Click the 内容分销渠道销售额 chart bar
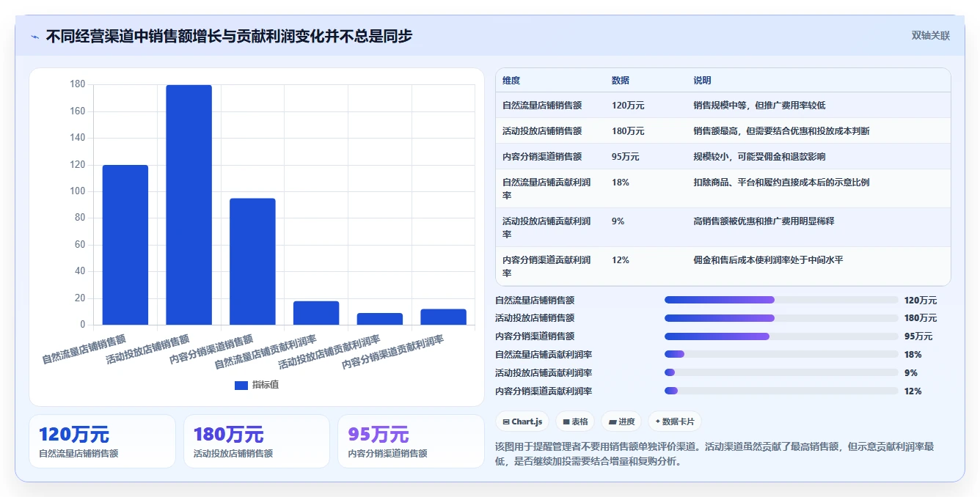 (x=252, y=262)
